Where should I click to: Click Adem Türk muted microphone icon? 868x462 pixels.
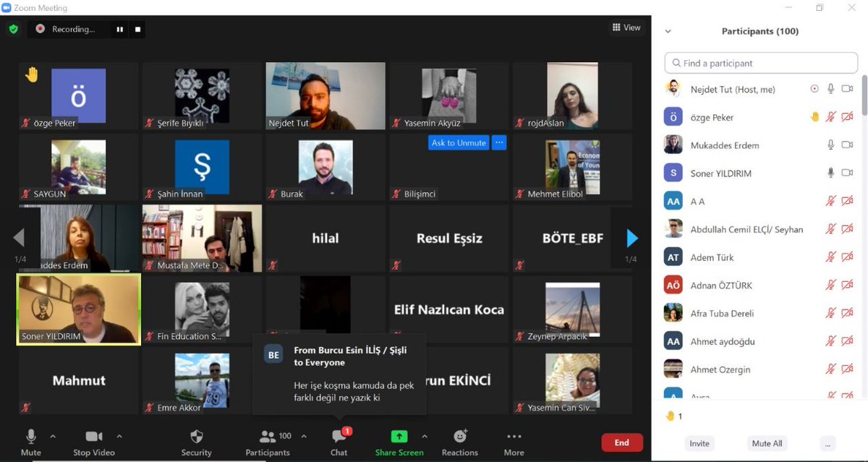click(831, 257)
